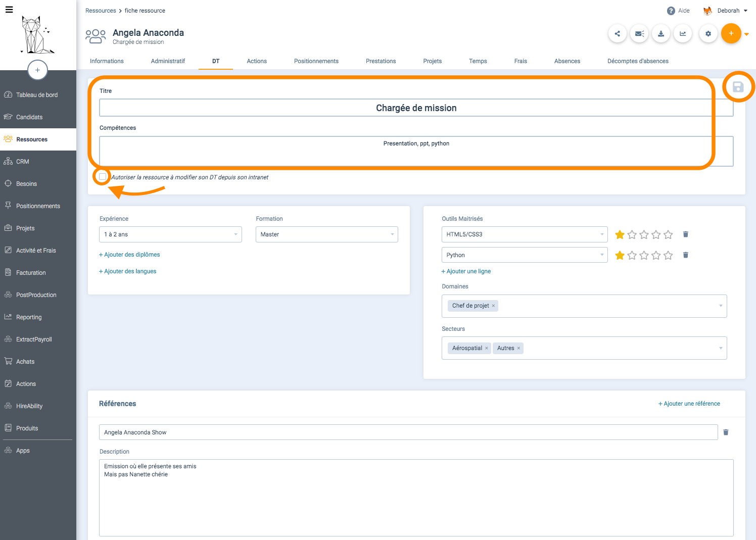Image resolution: width=756 pixels, height=540 pixels.
Task: Set the first star for Python
Action: [x=620, y=255]
